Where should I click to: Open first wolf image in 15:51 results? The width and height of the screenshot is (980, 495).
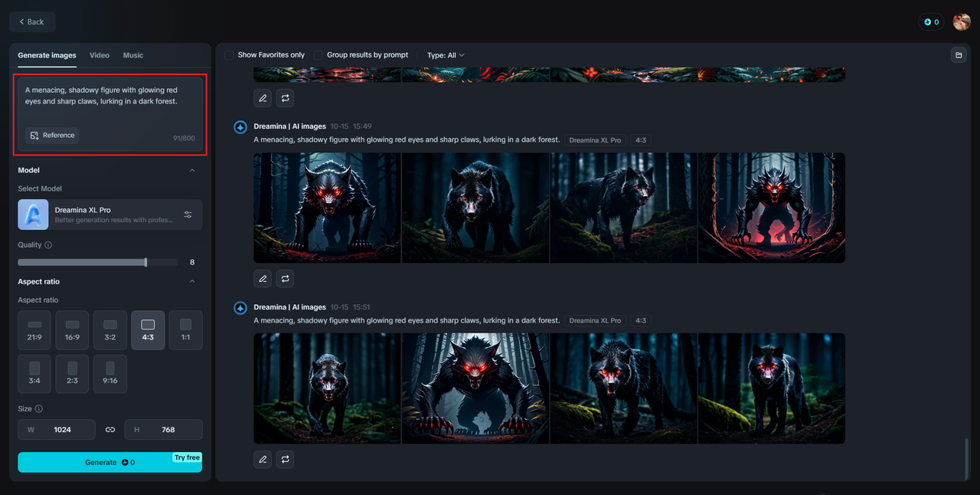point(327,388)
